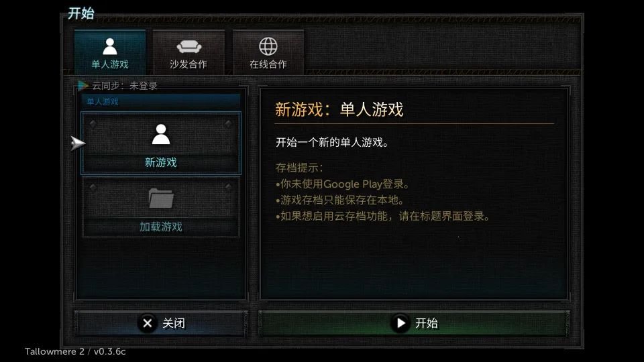
Task: Select the 加载游戏 option label
Action: 160,227
